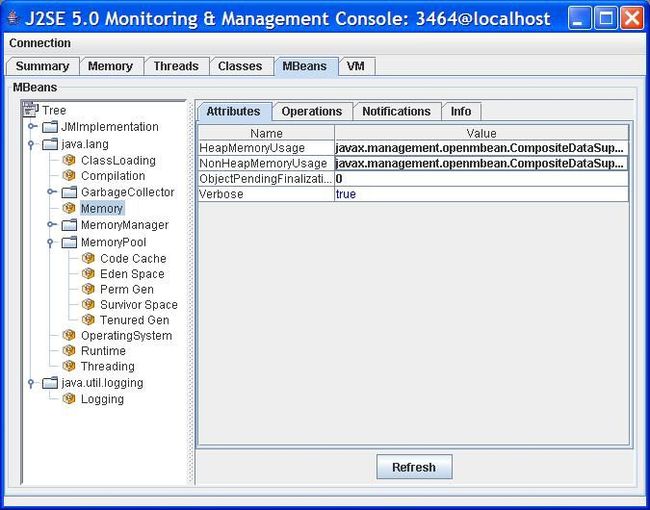650x510 pixels.
Task: Click the Refresh button
Action: [x=414, y=467]
